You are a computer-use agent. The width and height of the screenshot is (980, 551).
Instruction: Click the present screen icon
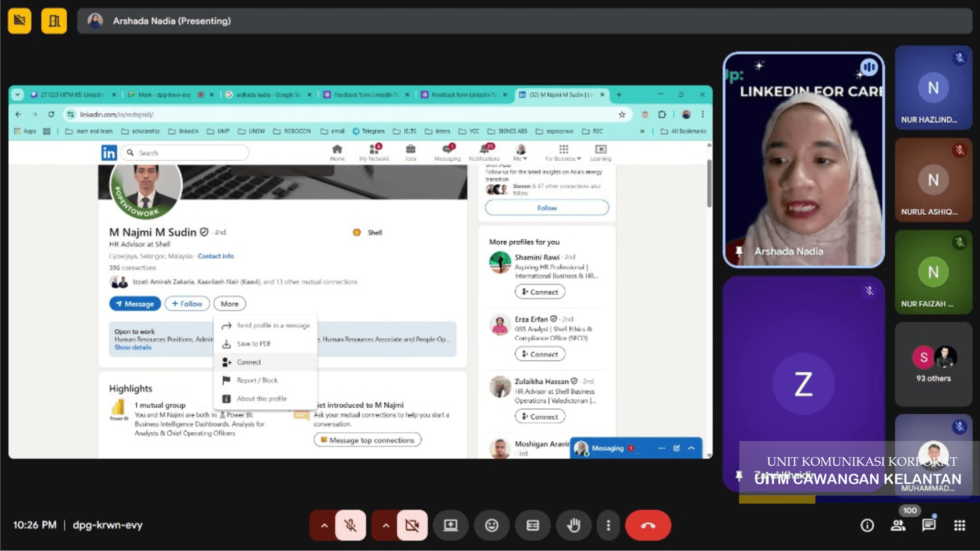pos(451,525)
